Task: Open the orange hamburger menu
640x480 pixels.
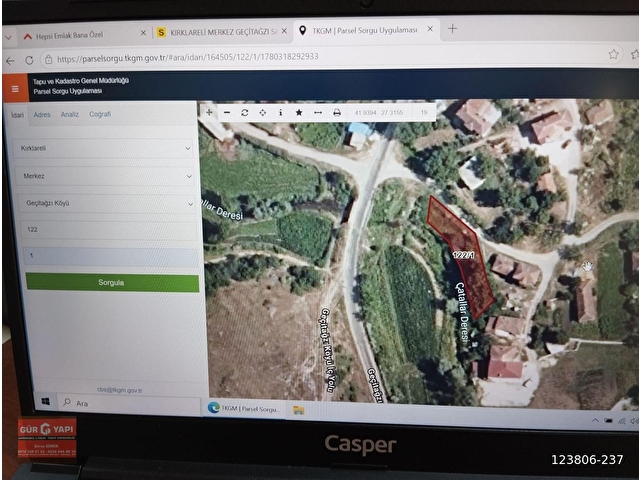Action: [x=15, y=89]
